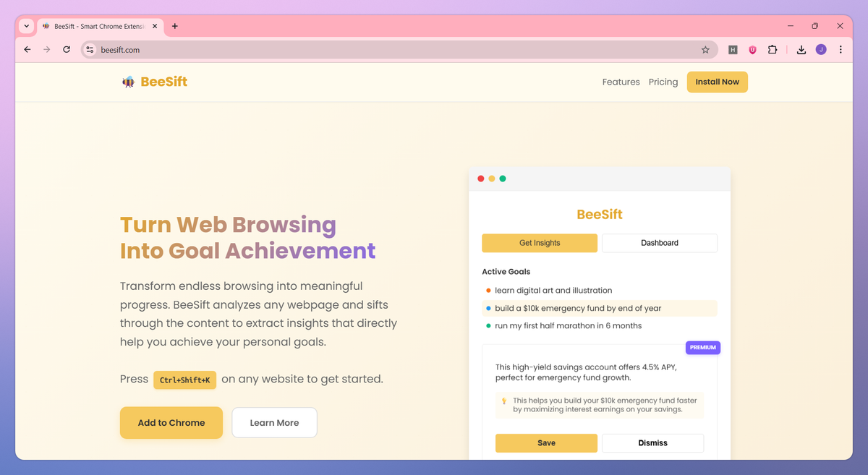Image resolution: width=868 pixels, height=475 pixels.
Task: Click the Add to Chrome button
Action: 171,423
